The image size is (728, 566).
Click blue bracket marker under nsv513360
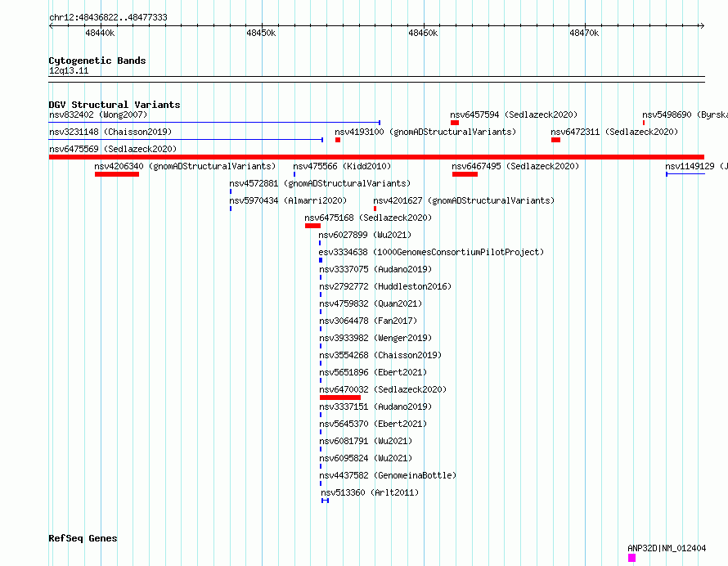(x=325, y=501)
